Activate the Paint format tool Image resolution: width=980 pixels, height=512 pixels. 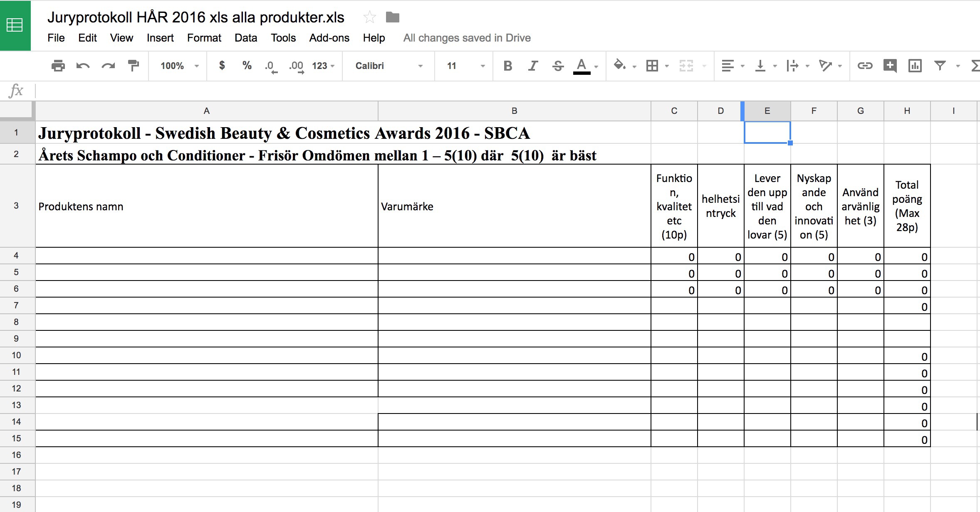(133, 66)
